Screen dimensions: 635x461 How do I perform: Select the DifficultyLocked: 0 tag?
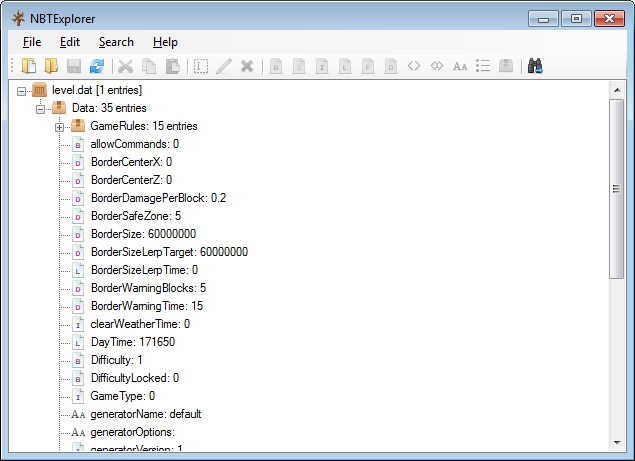tap(135, 378)
